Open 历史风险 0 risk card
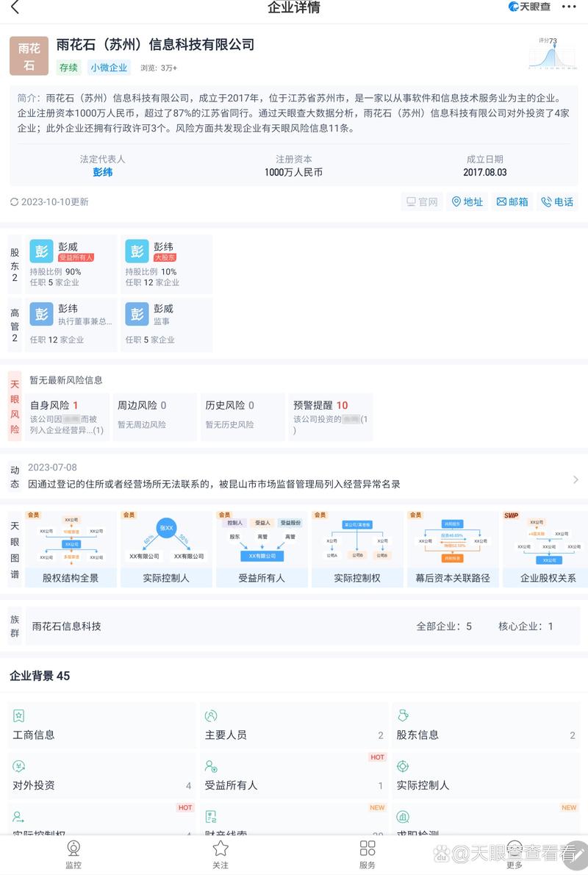The width and height of the screenshot is (588, 875). point(243,417)
